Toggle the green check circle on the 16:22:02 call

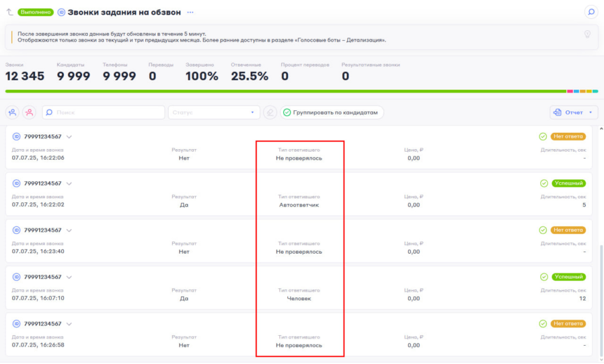pyautogui.click(x=543, y=183)
